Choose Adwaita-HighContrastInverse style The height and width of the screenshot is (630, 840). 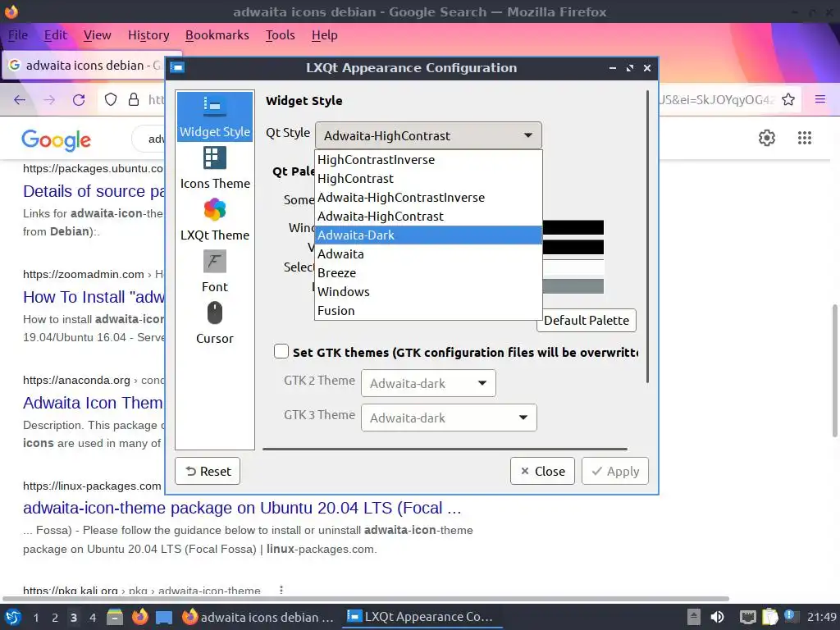tap(428, 197)
